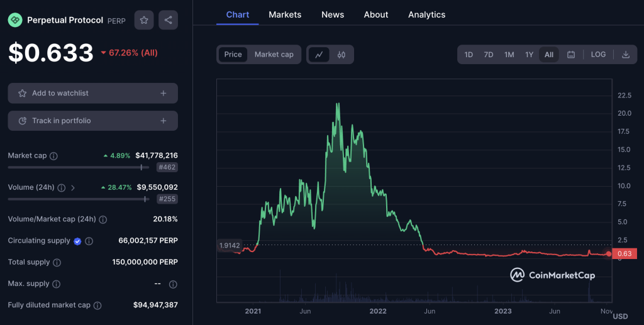Open the Chart tab
The height and width of the screenshot is (325, 644).
pos(237,14)
